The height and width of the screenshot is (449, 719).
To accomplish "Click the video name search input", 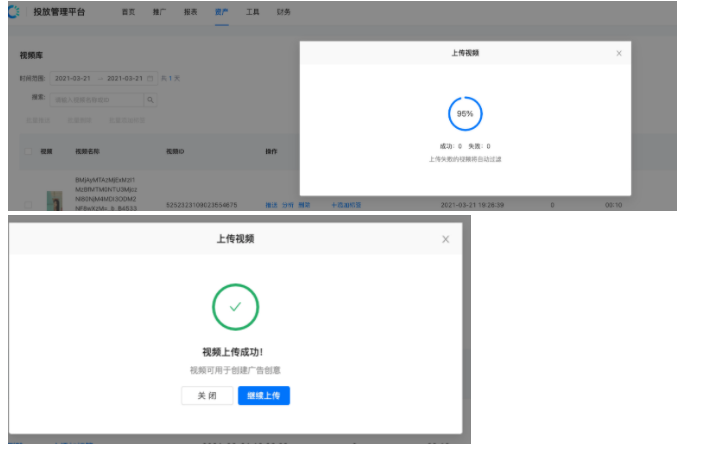I will pyautogui.click(x=97, y=100).
